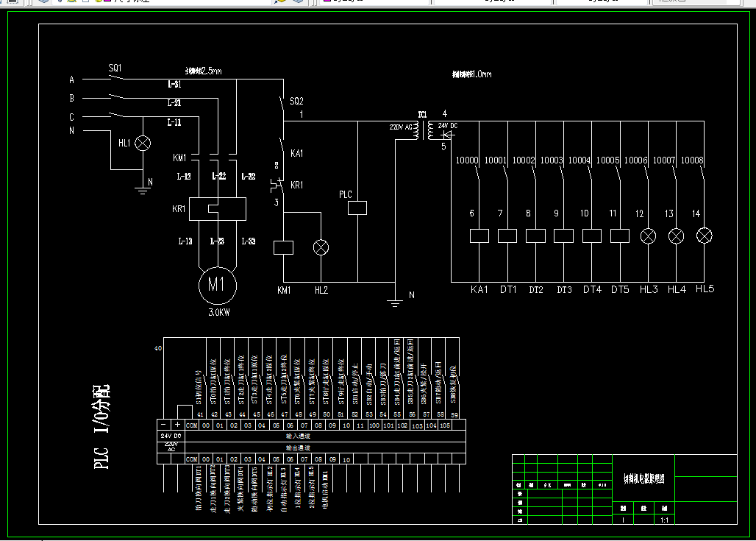
Task: Click the 10007 contact label
Action: [664, 160]
